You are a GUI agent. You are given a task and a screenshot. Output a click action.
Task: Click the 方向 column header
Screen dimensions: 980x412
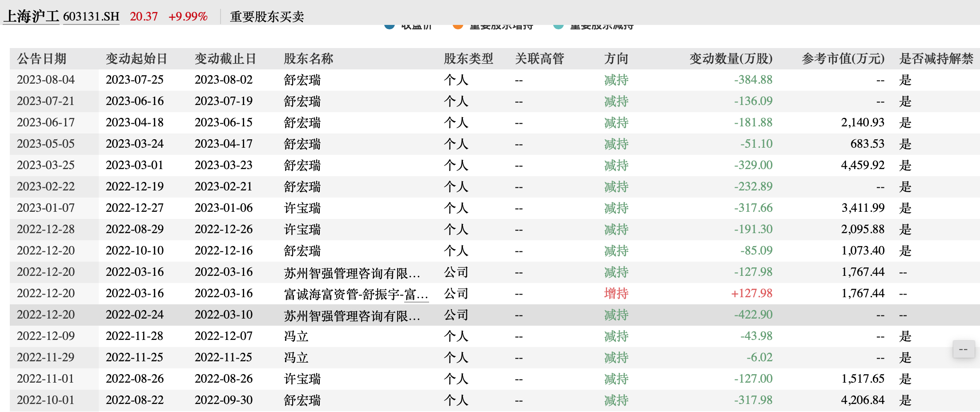(x=616, y=59)
